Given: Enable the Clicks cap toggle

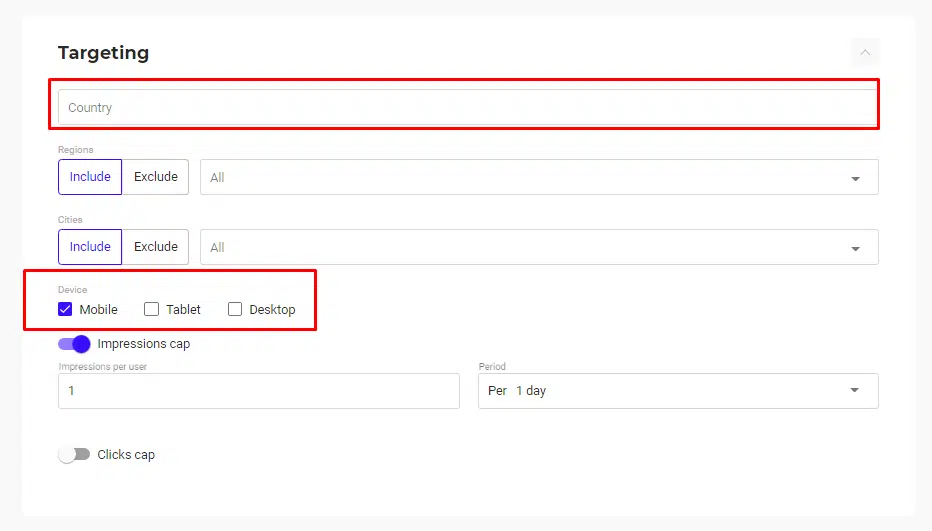Looking at the screenshot, I should coord(74,455).
